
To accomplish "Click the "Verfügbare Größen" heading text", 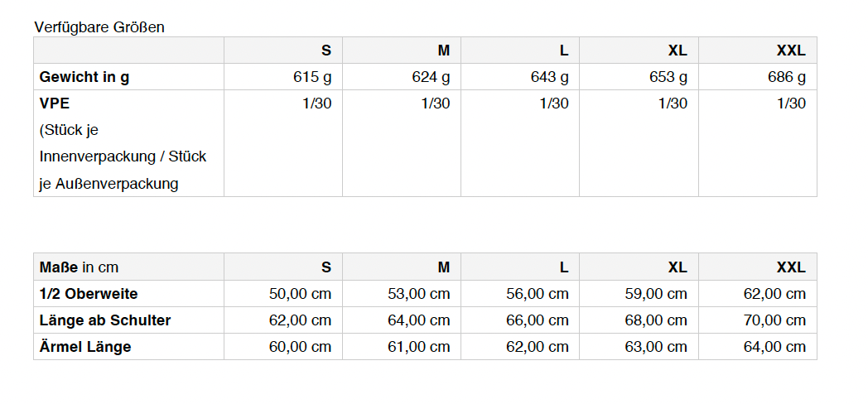I will [x=99, y=27].
